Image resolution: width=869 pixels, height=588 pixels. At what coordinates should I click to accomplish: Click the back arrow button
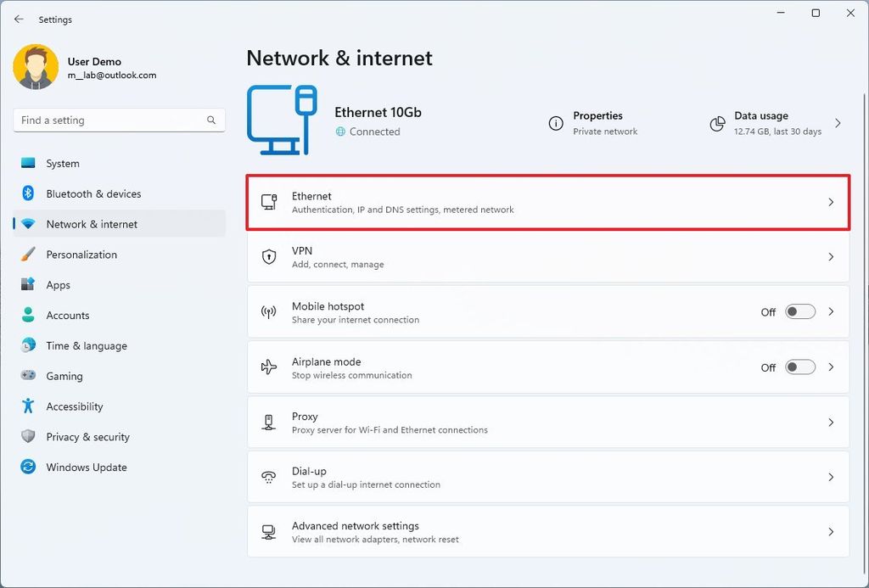coord(19,19)
